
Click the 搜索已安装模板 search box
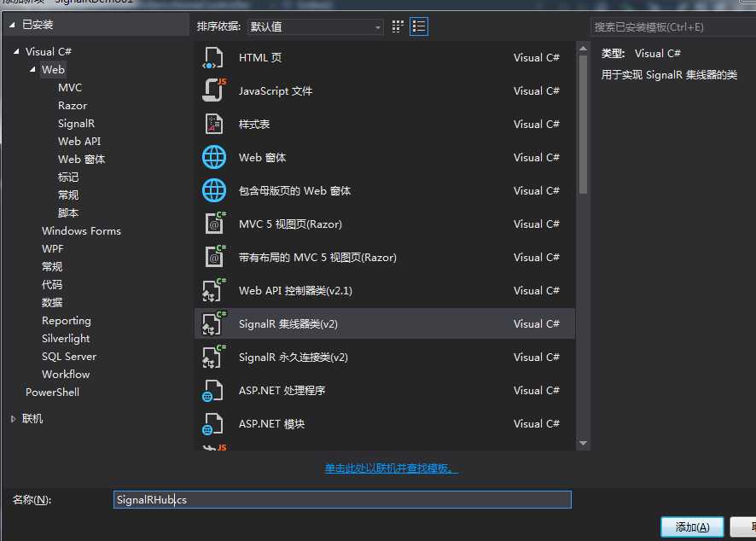pos(673,27)
